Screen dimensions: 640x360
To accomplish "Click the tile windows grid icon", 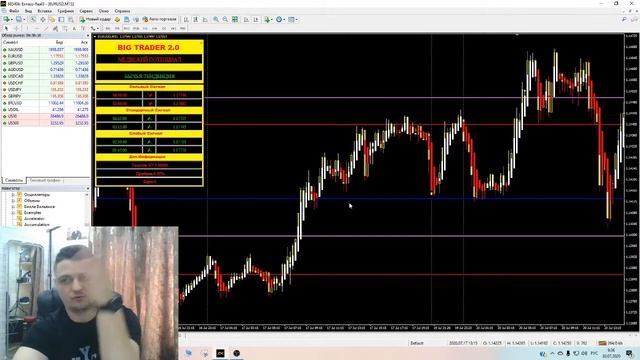I will click(x=235, y=19).
